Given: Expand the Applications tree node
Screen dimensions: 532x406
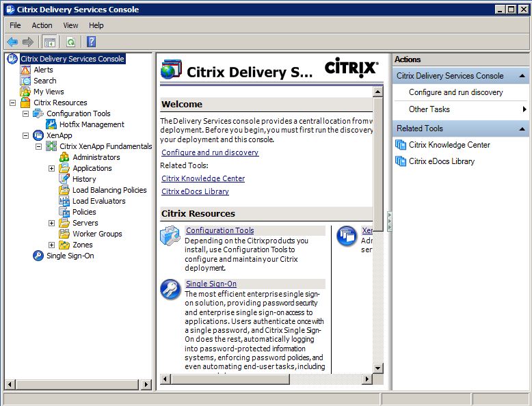Looking at the screenshot, I should [51, 168].
